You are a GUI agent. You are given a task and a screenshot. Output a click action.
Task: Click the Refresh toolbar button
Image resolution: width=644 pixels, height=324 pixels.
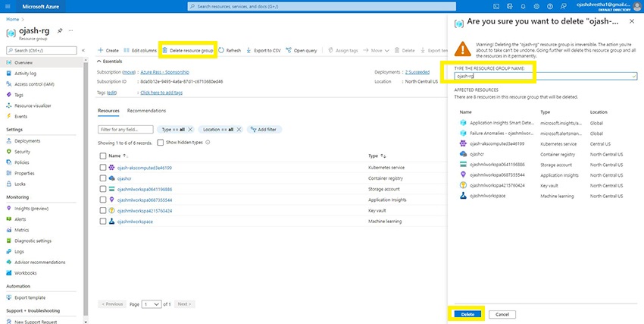pos(229,51)
